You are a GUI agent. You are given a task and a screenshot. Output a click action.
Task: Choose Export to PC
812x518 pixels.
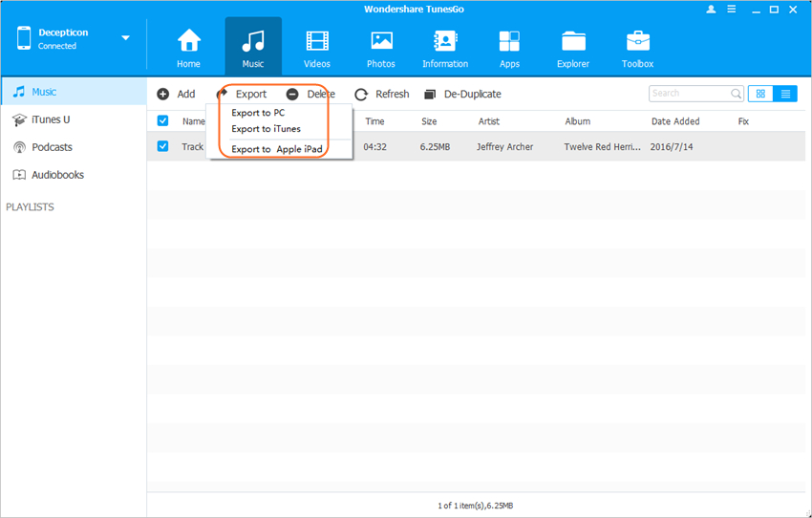258,113
